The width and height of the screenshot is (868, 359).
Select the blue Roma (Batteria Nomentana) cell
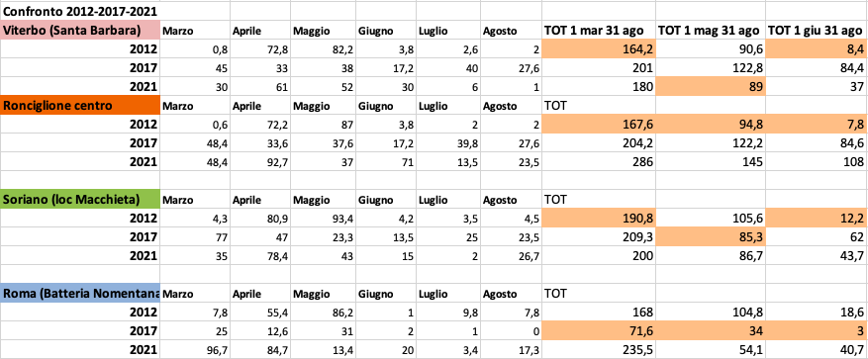[x=80, y=294]
